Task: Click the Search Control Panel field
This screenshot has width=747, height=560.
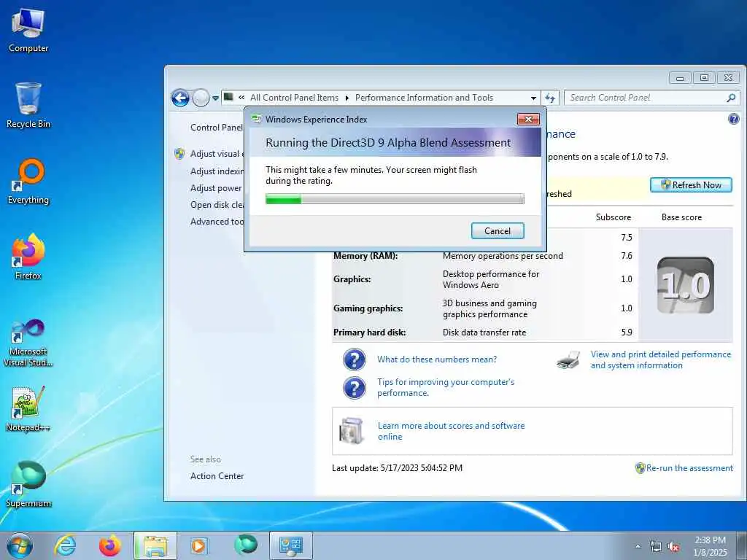Action: (651, 98)
